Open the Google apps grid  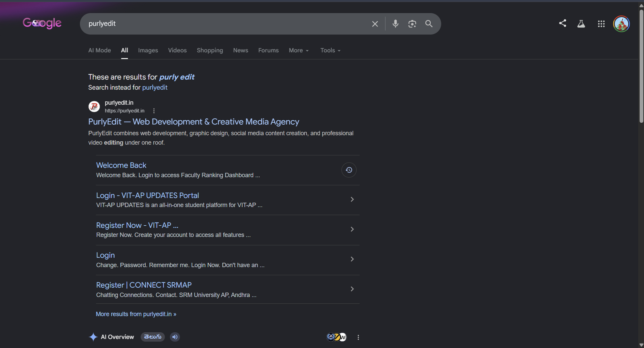tap(601, 24)
